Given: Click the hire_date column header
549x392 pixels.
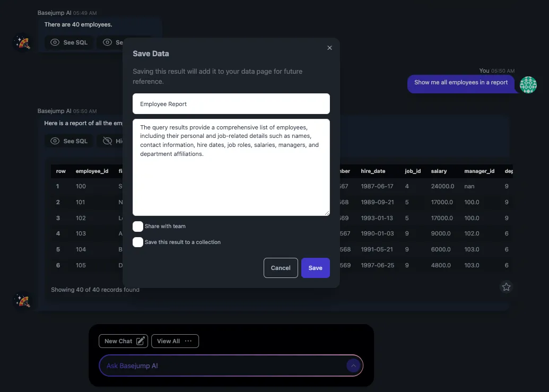Looking at the screenshot, I should pyautogui.click(x=373, y=171).
